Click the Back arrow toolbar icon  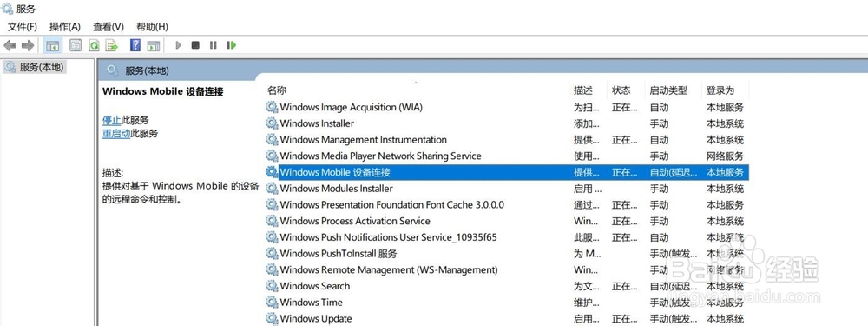[10, 45]
